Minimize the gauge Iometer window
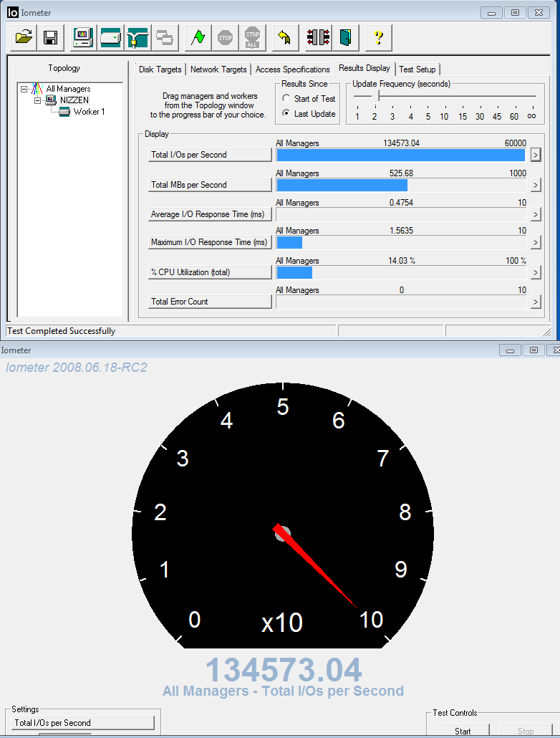 (x=510, y=350)
